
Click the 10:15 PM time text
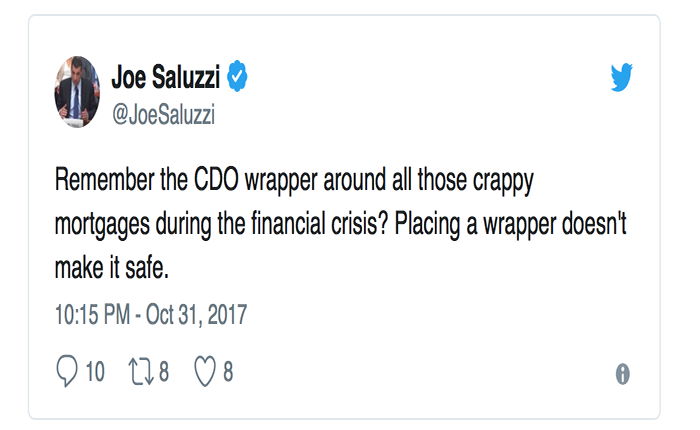click(92, 315)
